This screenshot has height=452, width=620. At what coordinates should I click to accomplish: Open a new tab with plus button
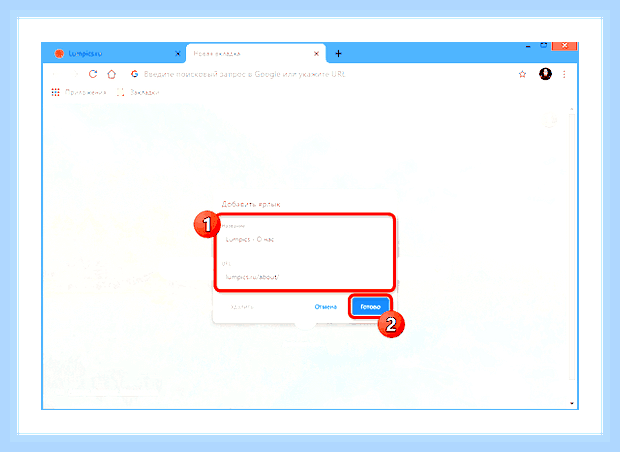point(338,53)
